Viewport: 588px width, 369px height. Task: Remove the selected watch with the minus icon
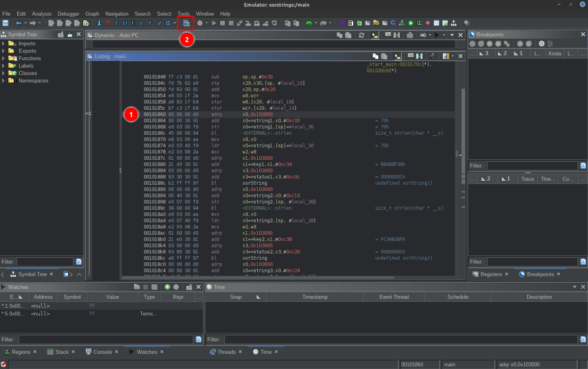pos(176,287)
